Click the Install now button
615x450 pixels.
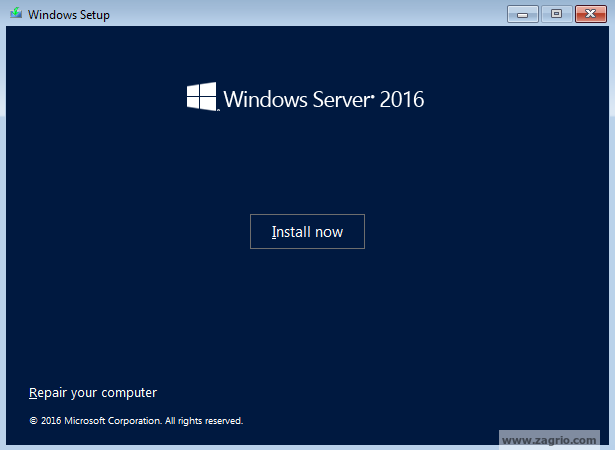tap(307, 231)
